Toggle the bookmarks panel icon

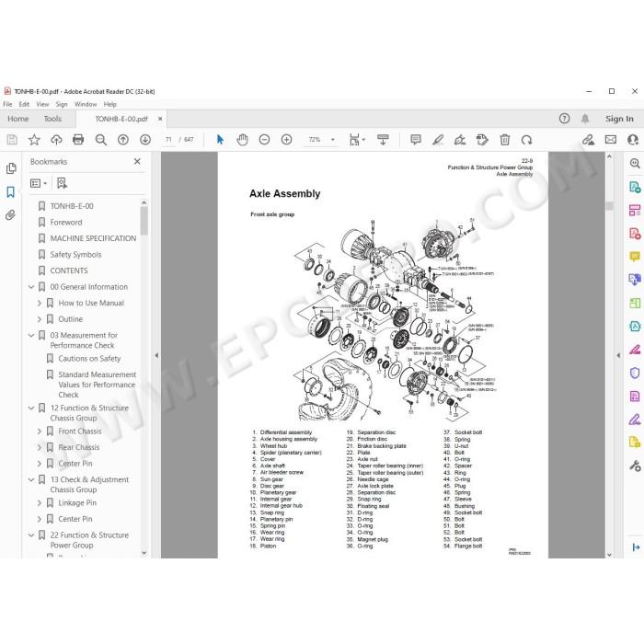[11, 191]
